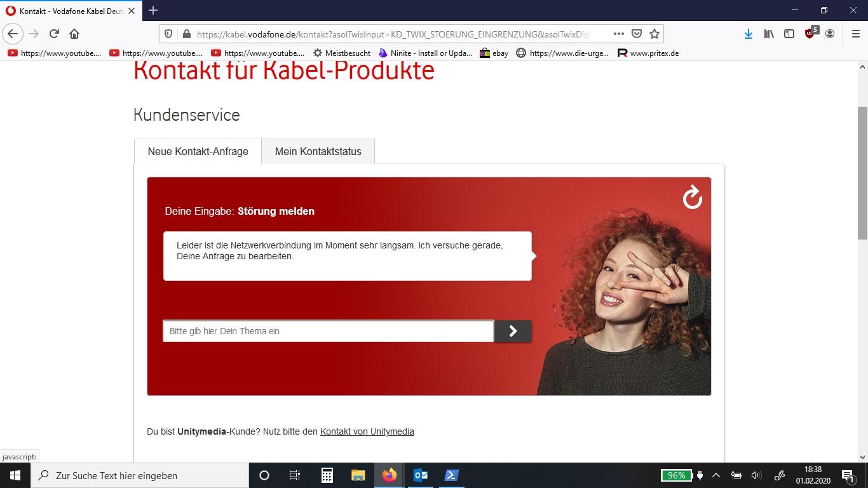Viewport: 868px width, 488px height.
Task: Open the page actions three-dot menu
Action: click(x=618, y=34)
